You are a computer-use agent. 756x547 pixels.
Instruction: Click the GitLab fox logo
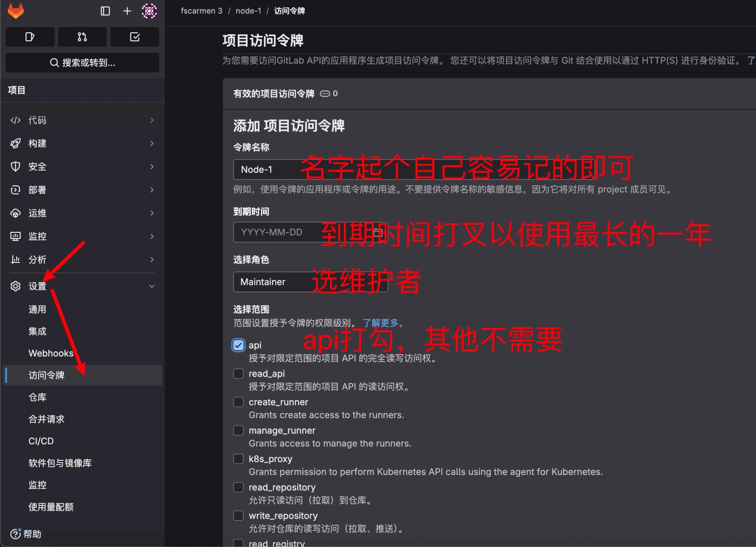[x=16, y=11]
